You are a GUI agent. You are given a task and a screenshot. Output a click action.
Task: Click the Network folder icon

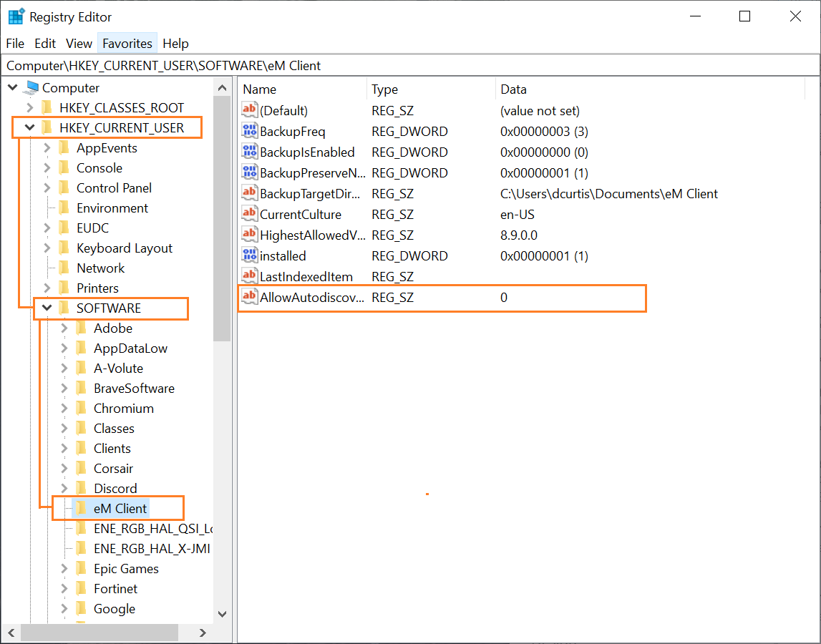[x=64, y=268]
